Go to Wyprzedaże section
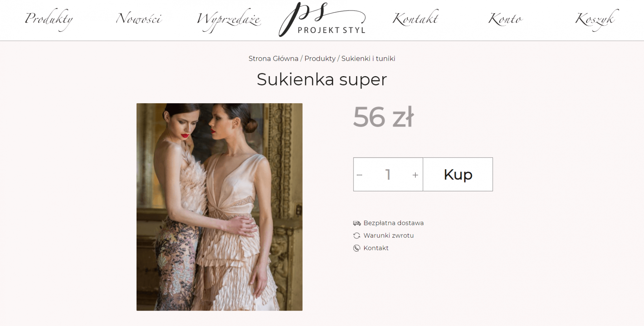 click(x=229, y=20)
